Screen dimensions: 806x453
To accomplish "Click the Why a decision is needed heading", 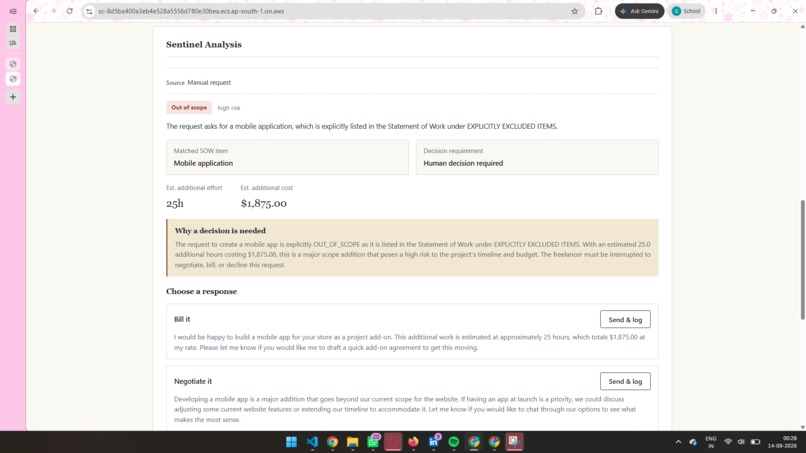I will (220, 231).
